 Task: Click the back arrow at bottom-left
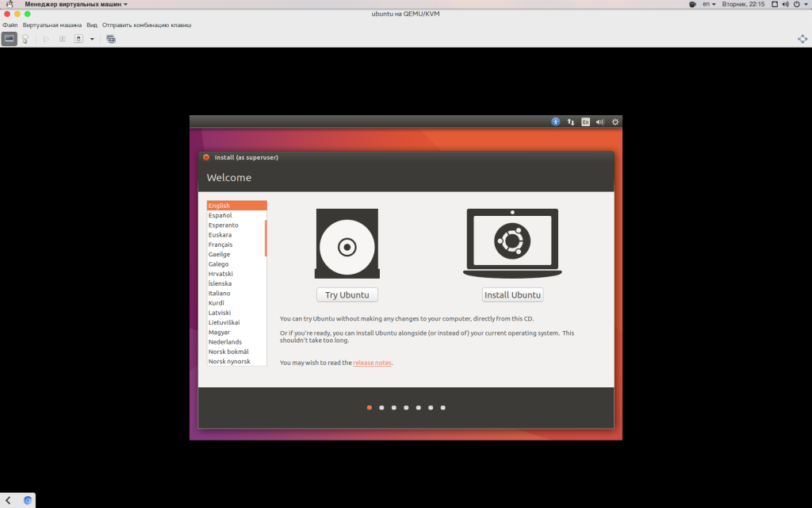[8, 500]
